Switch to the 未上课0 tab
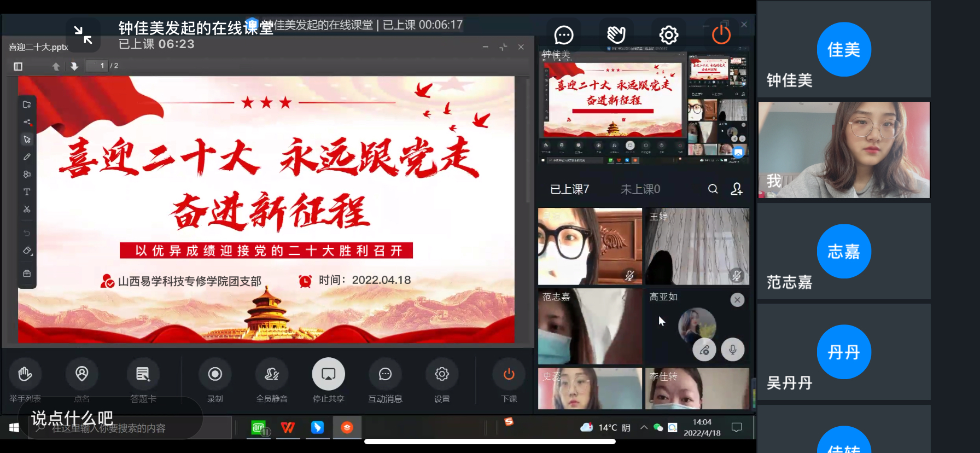The width and height of the screenshot is (980, 453). pos(640,189)
